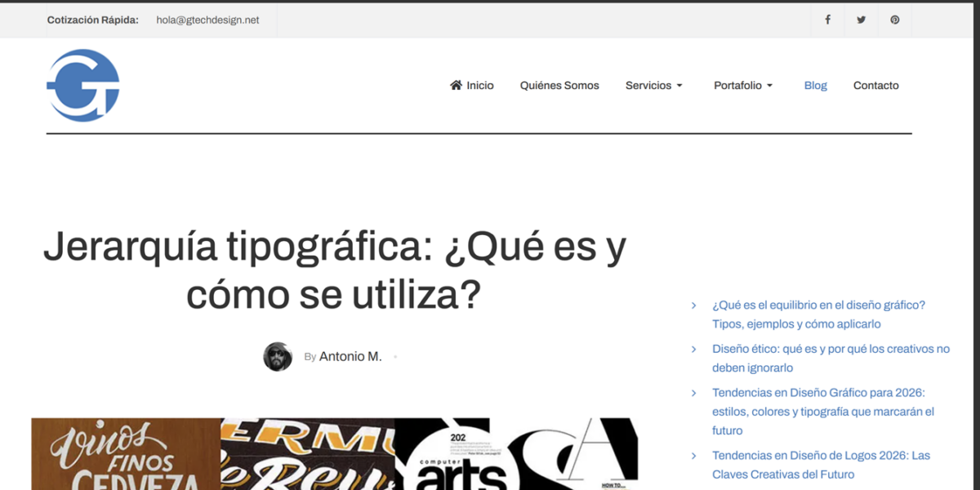The height and width of the screenshot is (490, 980).
Task: Open the Quiénes Somos page
Action: [559, 86]
